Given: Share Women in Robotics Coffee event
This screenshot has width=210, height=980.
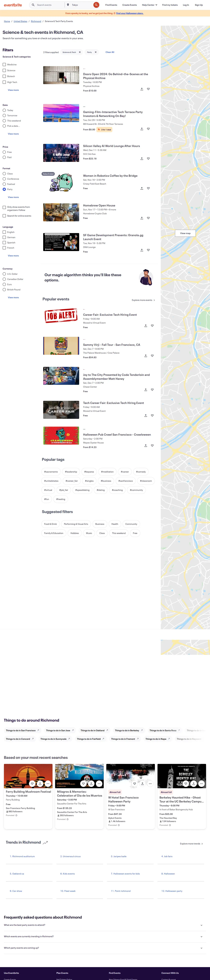Looking at the screenshot, I should [142, 188].
